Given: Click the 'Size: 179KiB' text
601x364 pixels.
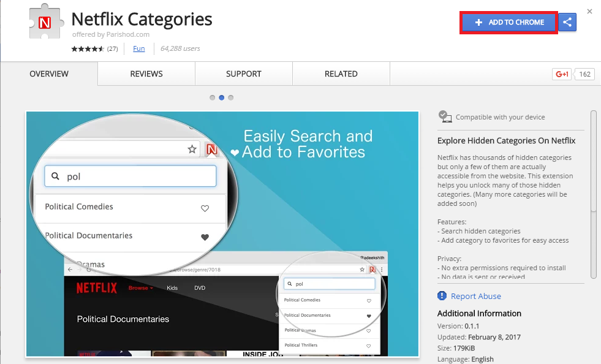Looking at the screenshot, I should click(456, 348).
